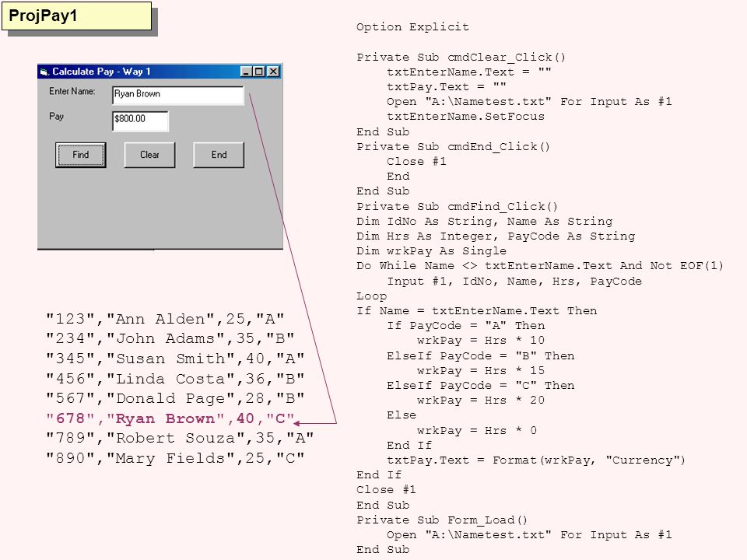Click the ElseIf PayCode = "C" Then line
Screen dimensions: 747x560
click(x=481, y=385)
